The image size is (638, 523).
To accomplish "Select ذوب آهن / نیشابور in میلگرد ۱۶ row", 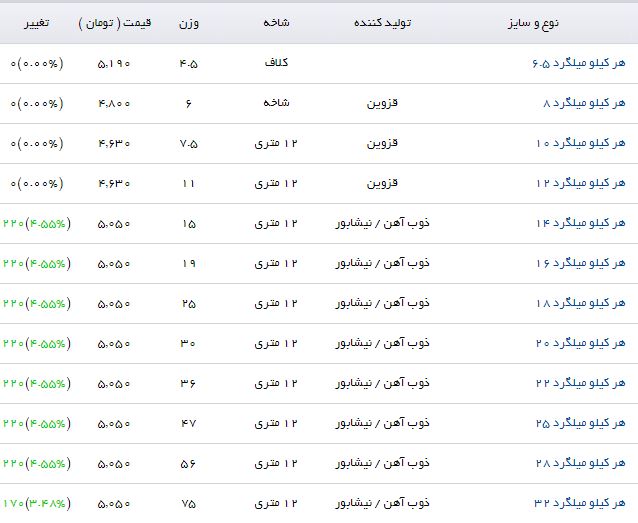I will click(382, 263).
